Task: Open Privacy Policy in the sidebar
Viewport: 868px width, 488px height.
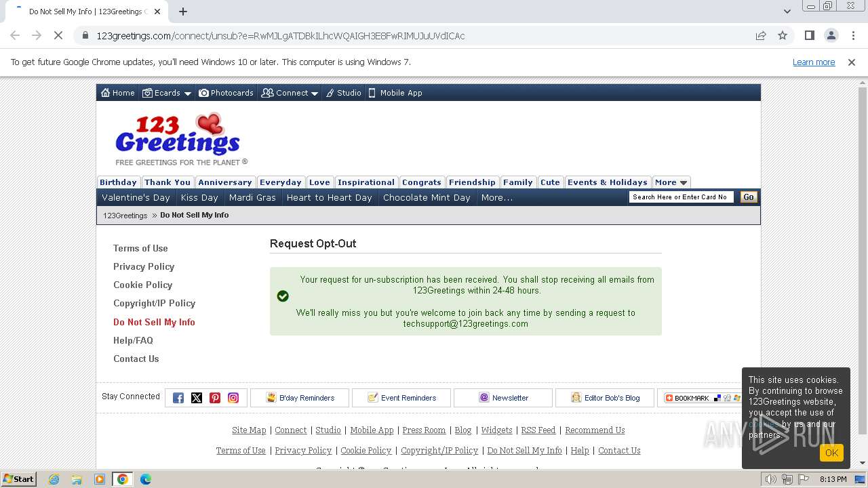Action: pos(144,266)
